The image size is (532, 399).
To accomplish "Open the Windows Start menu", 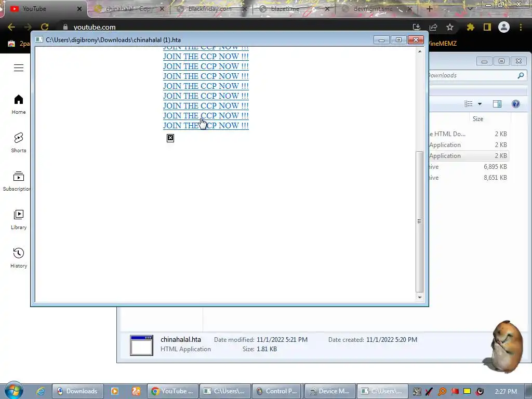I will pos(14,391).
